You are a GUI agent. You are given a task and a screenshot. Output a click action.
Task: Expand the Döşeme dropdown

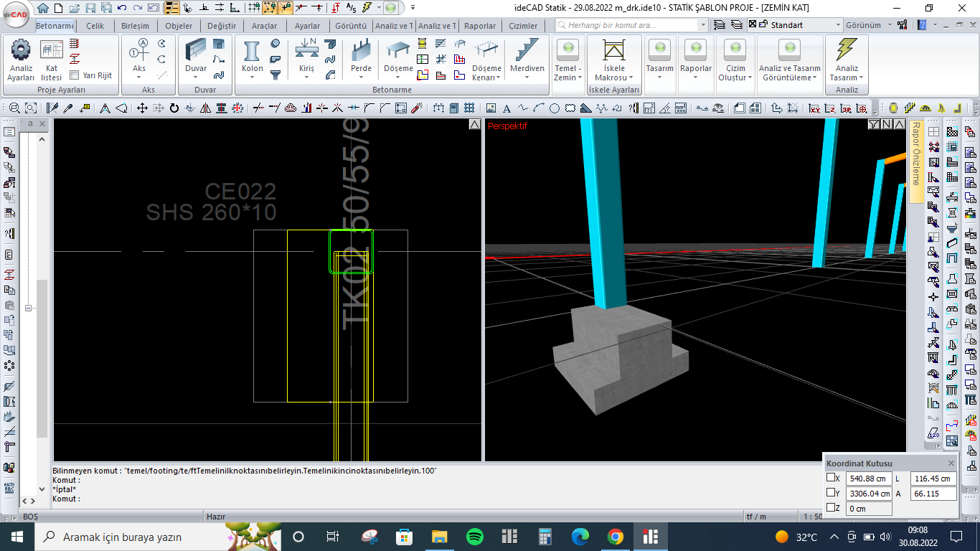tap(398, 77)
